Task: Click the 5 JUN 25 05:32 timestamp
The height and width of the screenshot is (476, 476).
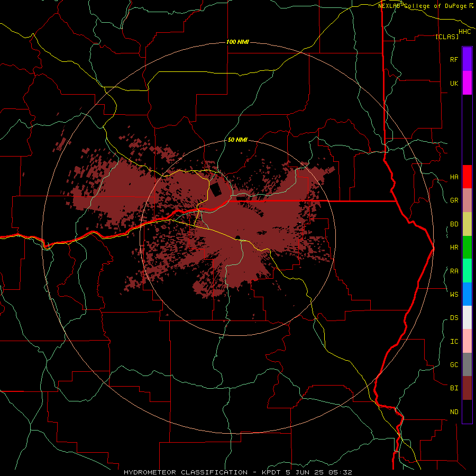Action: click(319, 472)
